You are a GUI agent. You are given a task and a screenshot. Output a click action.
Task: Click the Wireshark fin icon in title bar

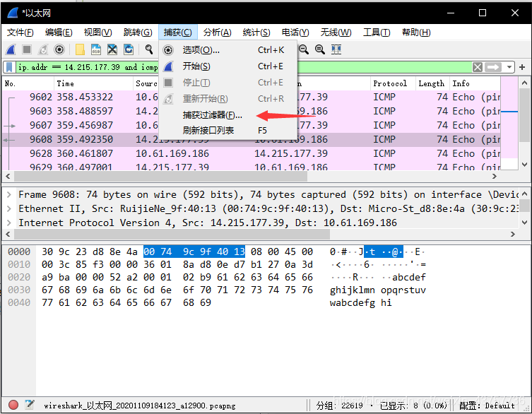pyautogui.click(x=13, y=13)
